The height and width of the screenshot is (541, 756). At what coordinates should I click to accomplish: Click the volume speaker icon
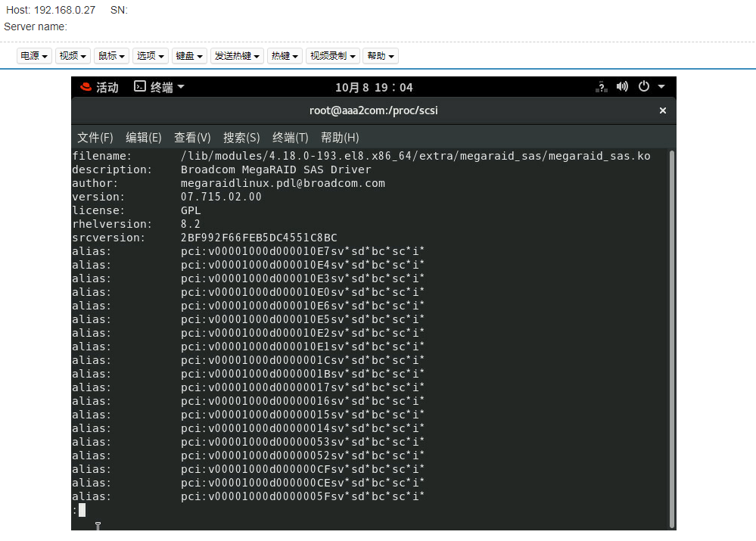622,87
